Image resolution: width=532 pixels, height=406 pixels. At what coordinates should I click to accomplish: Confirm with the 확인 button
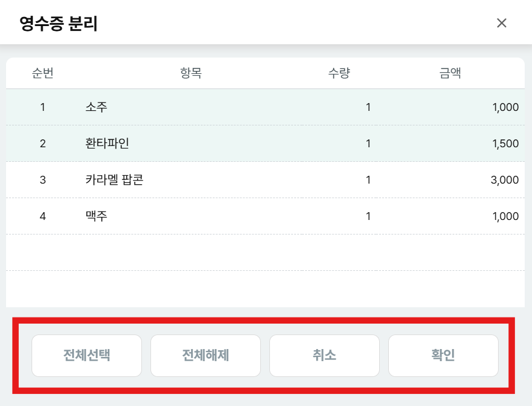coord(443,355)
